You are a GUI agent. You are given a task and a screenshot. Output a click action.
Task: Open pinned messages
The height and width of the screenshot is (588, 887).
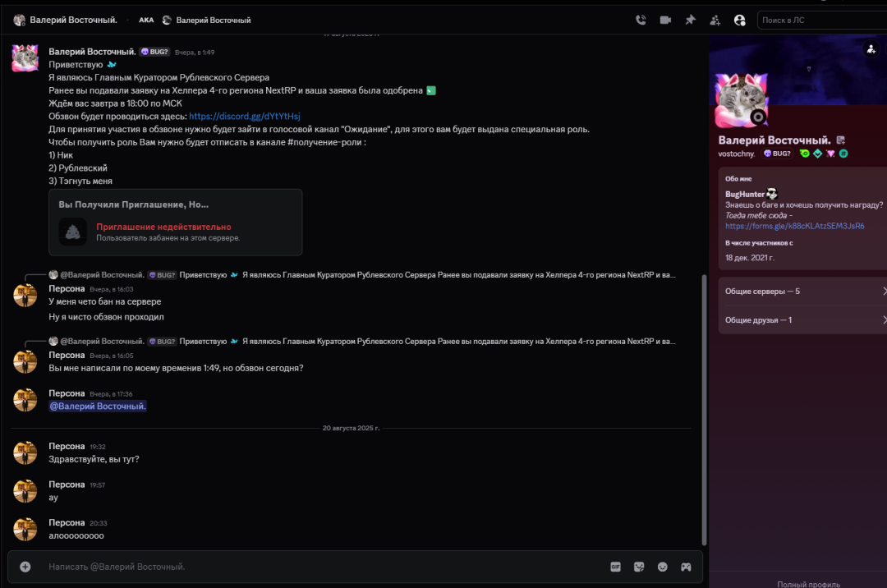pyautogui.click(x=690, y=20)
